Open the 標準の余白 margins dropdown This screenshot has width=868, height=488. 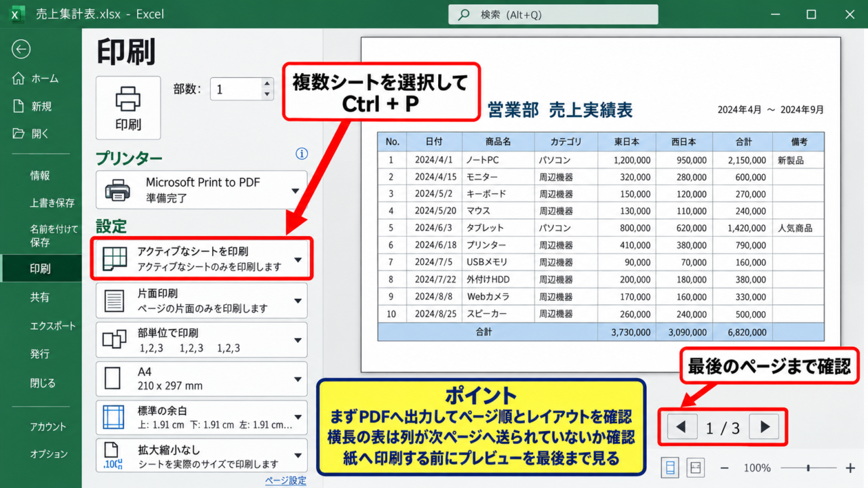pyautogui.click(x=201, y=418)
